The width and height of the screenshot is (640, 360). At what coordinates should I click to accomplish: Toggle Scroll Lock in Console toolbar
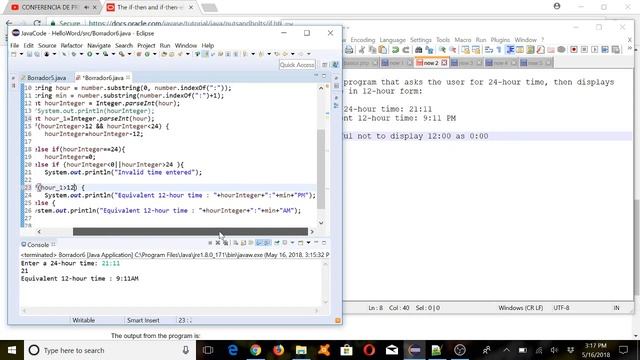(x=243, y=243)
